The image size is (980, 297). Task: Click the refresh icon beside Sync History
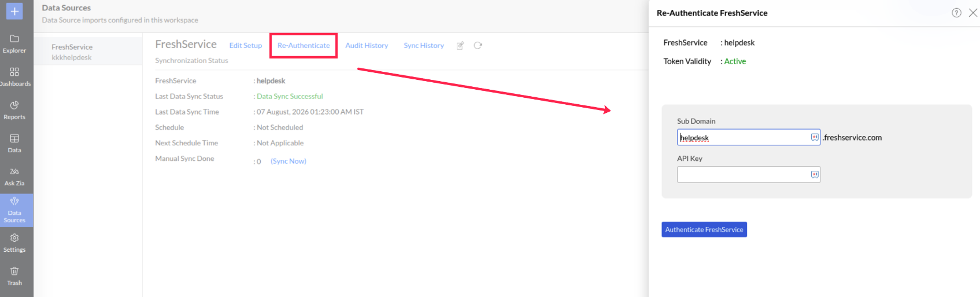click(x=478, y=46)
